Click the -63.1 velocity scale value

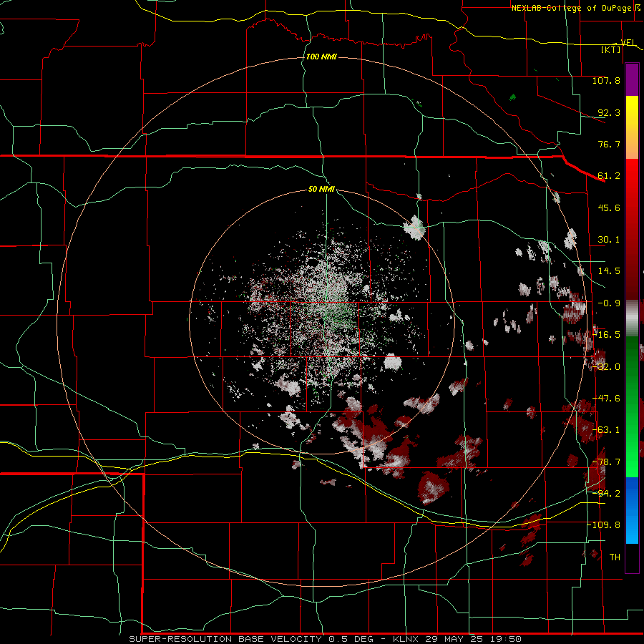pos(606,430)
